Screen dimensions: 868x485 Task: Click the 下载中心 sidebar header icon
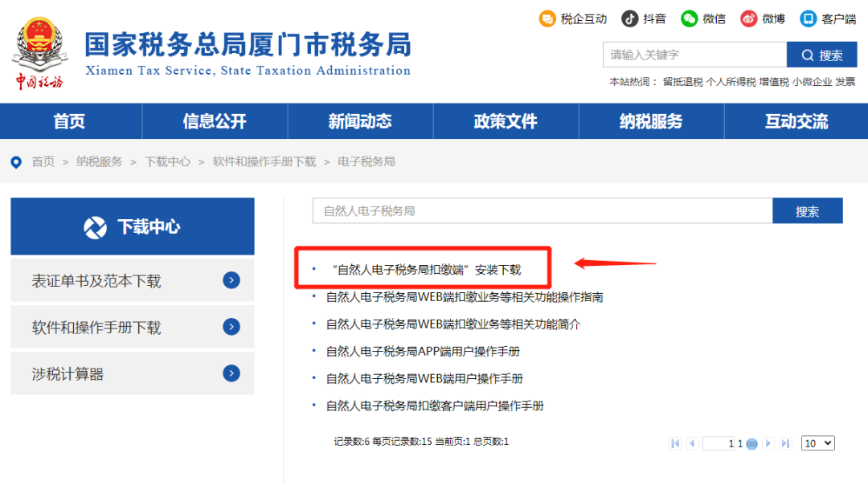[95, 227]
